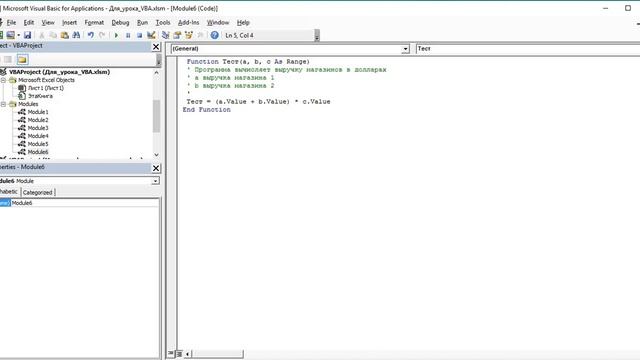The height and width of the screenshot is (360, 640).
Task: Open the Window menu
Action: [218, 22]
